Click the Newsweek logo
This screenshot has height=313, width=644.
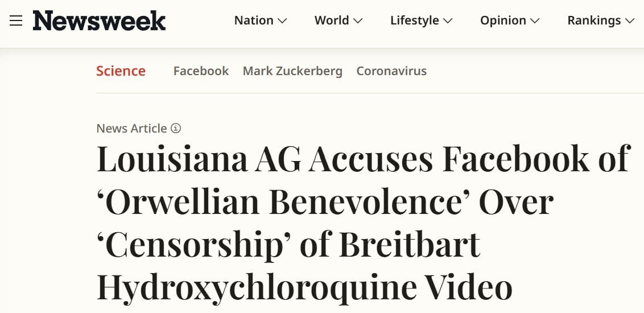coord(100,21)
